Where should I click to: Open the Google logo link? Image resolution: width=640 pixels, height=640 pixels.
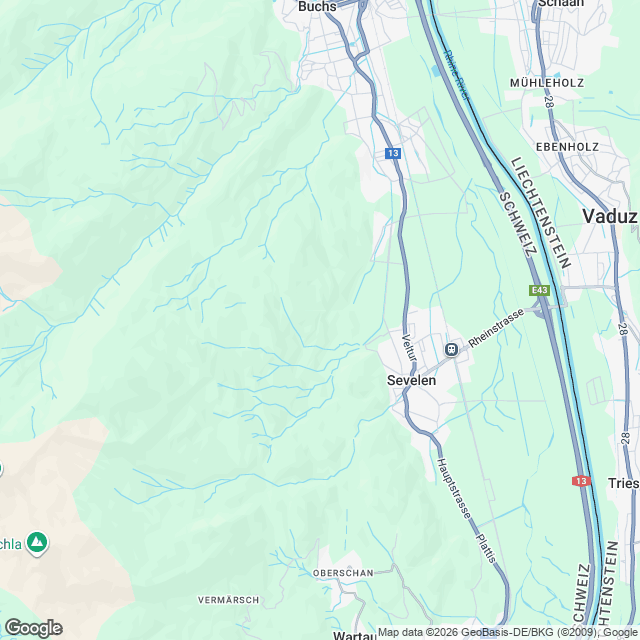(33, 628)
